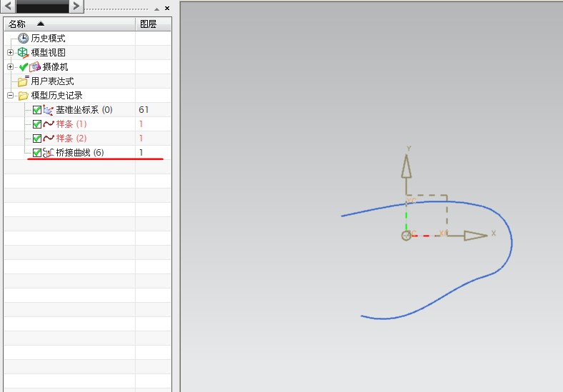Click the left scroll arrow above the panel
Viewport: 563px width, 392px height.
pyautogui.click(x=9, y=6)
